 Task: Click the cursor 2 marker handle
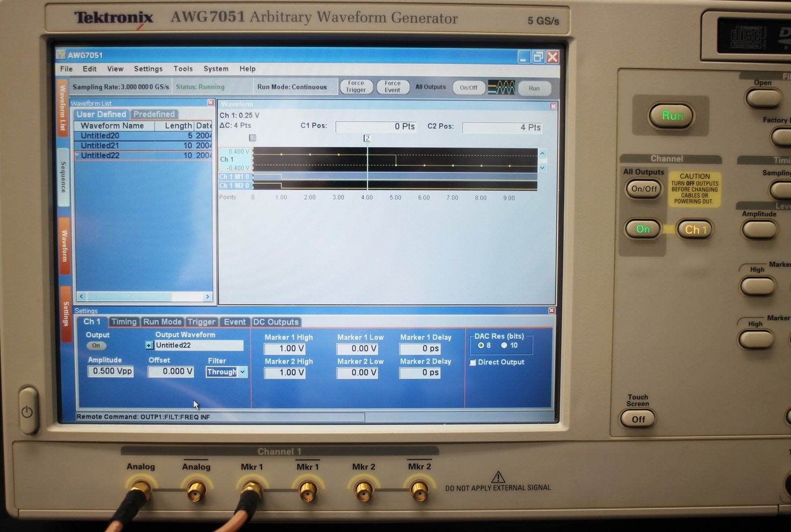point(367,139)
